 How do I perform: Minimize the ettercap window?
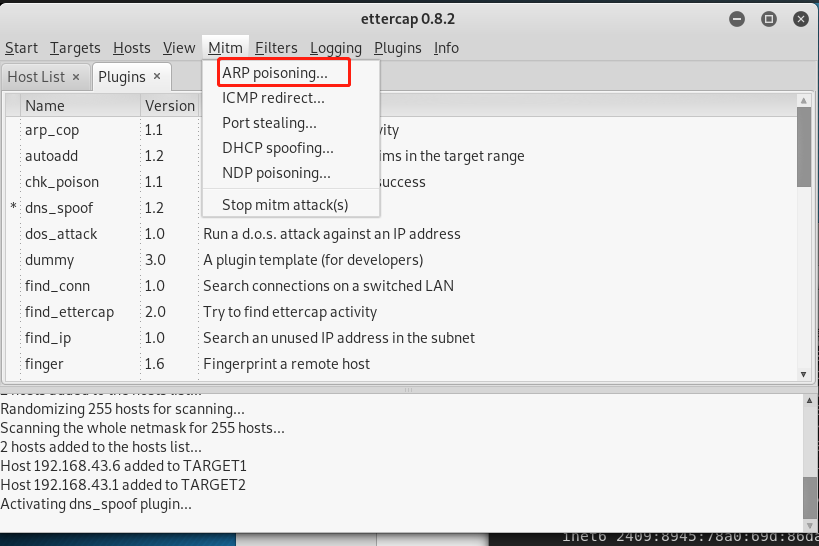(737, 19)
